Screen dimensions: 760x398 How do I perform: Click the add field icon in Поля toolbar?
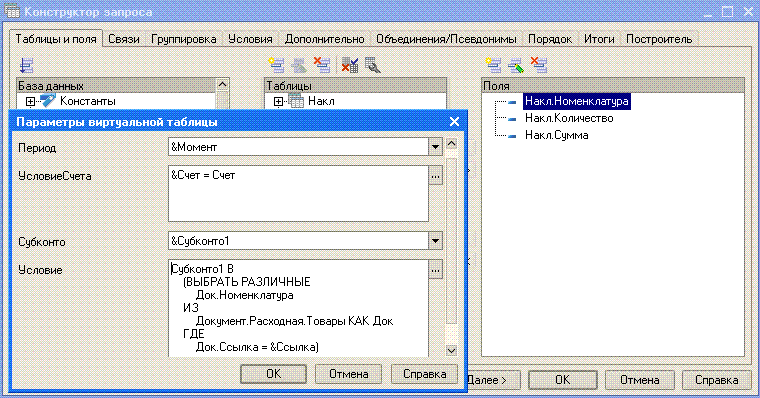point(493,65)
